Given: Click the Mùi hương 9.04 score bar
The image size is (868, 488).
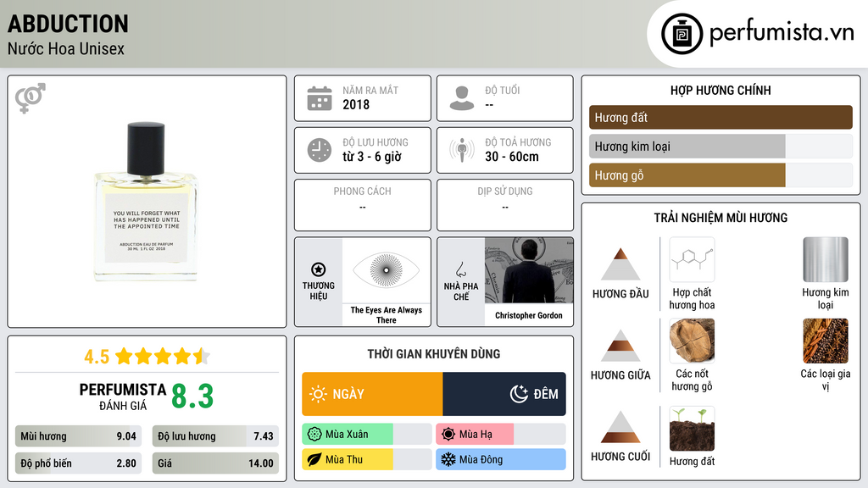Looking at the screenshot, I should click(x=78, y=436).
